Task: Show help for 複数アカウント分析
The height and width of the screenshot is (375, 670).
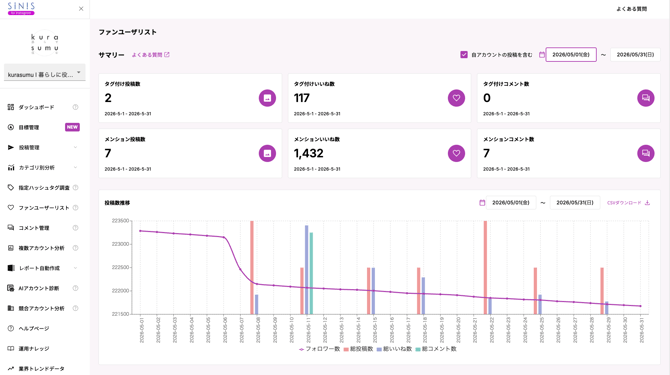Action: coord(75,248)
